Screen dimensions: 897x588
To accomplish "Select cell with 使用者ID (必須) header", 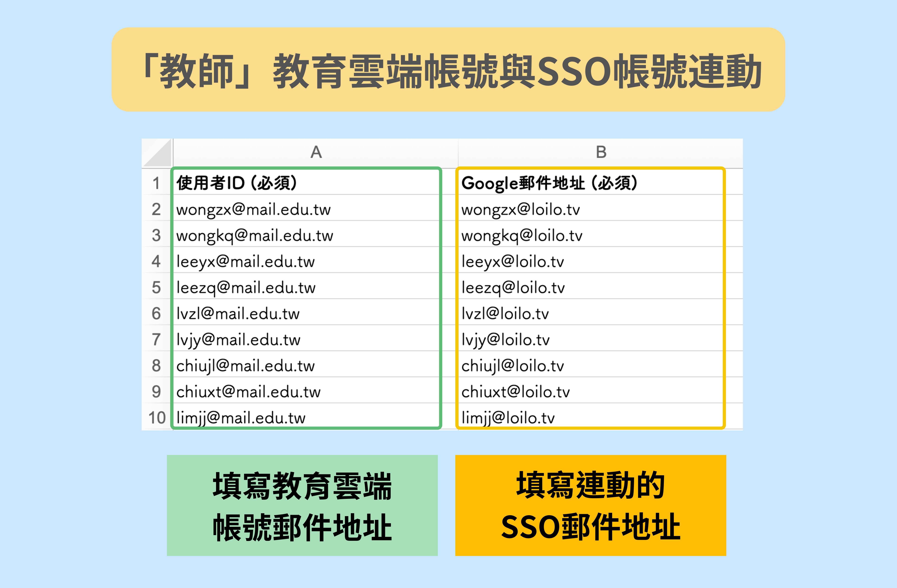I will (x=237, y=183).
